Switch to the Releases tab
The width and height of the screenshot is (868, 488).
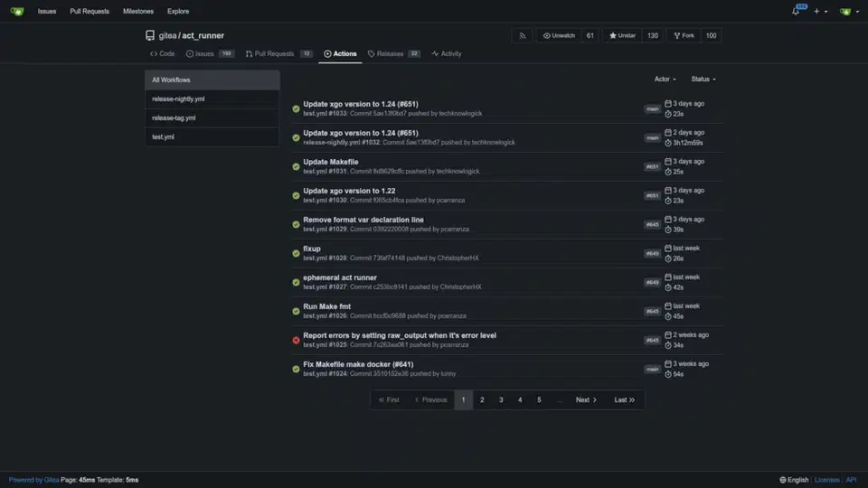(393, 53)
